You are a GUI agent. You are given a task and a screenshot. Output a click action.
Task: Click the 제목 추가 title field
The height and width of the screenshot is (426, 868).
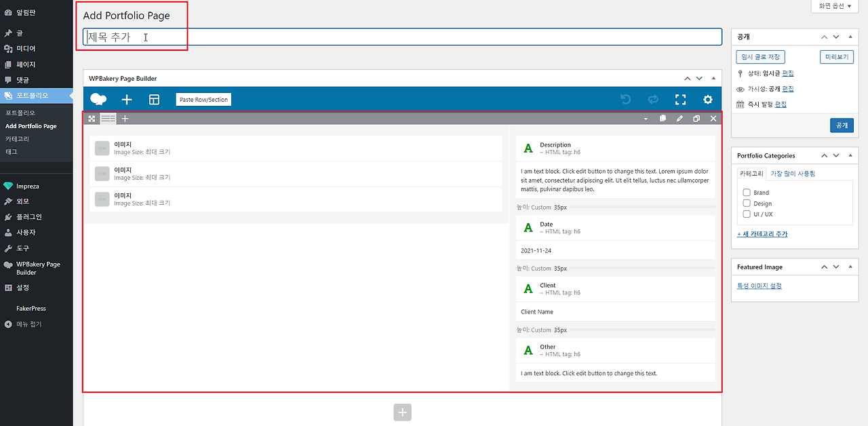point(402,37)
